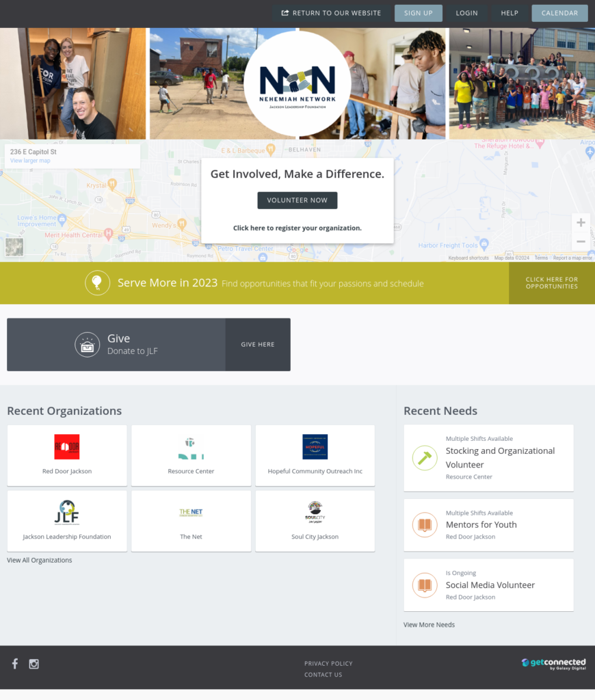The width and height of the screenshot is (595, 700).
Task: Open map Keyboard shortcuts
Action: coord(468,258)
